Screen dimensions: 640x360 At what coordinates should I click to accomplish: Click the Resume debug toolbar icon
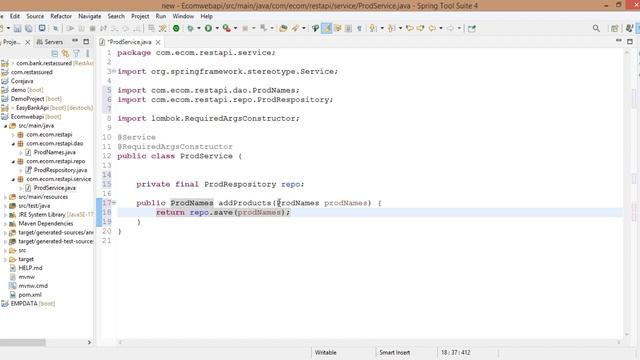pos(70,28)
